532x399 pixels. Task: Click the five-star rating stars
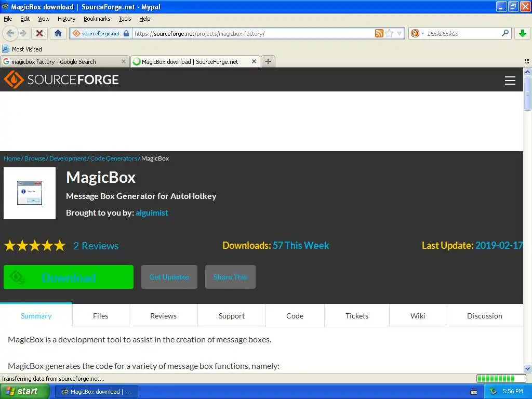click(35, 245)
